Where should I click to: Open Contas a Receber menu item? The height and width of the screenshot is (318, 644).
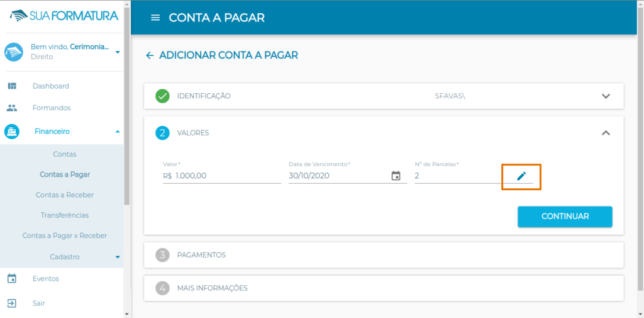coord(65,195)
